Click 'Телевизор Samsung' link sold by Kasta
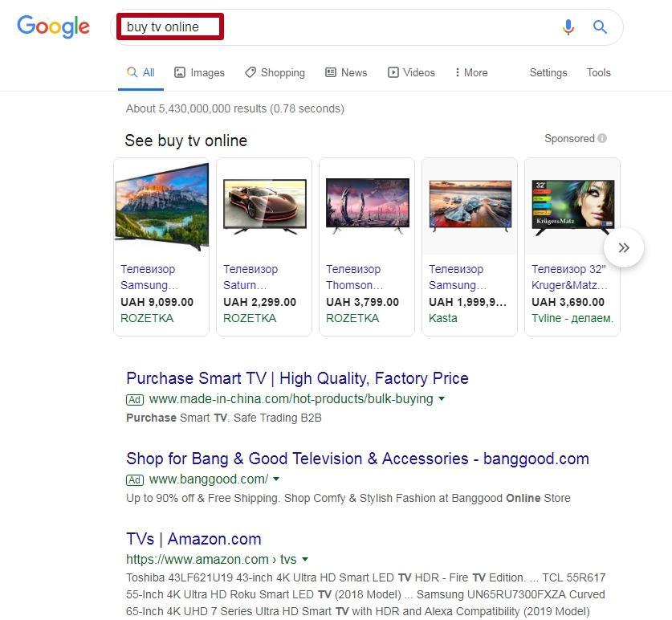The height and width of the screenshot is (620, 672). 458,277
